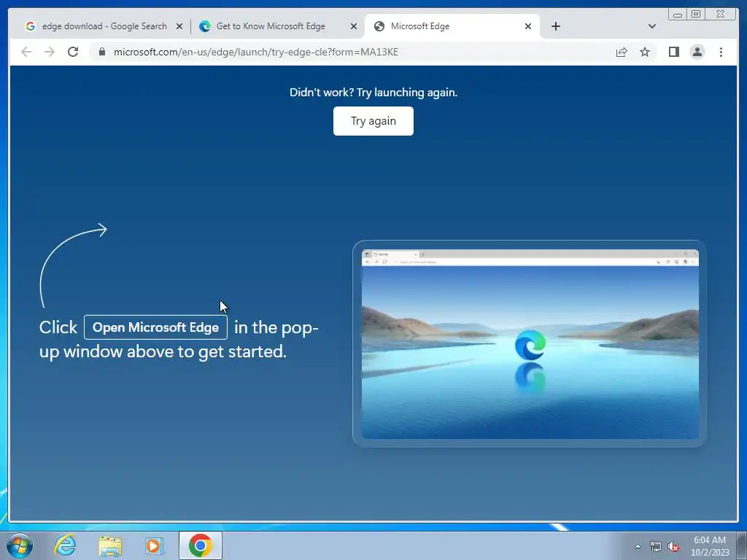Expand the tab search dropdown arrow
The image size is (747, 560).
tap(651, 26)
